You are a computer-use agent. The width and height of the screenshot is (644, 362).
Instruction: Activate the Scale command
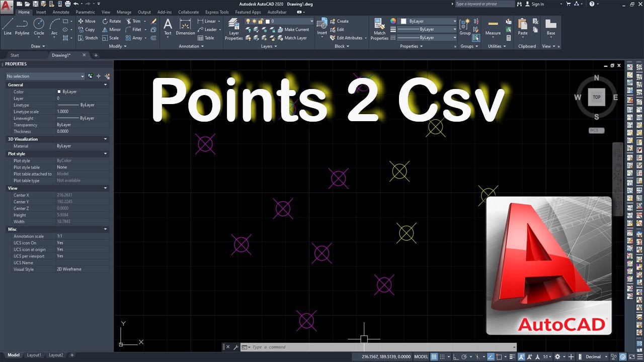[111, 38]
